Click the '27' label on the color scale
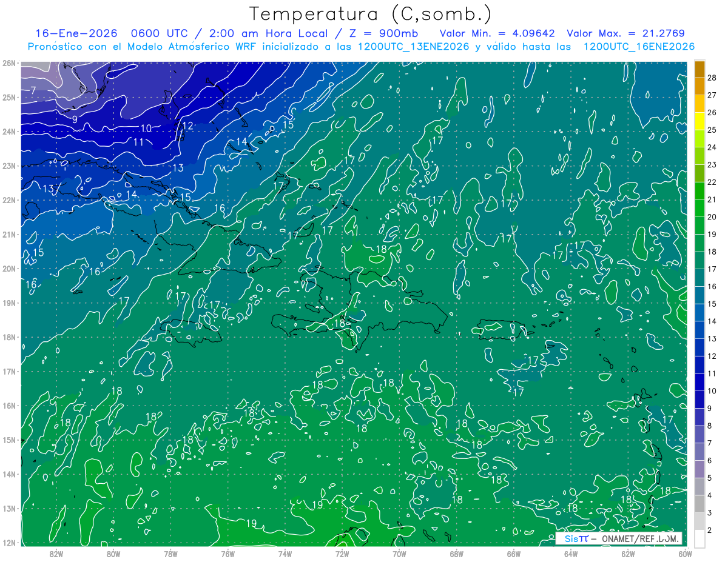Screen dimensions: 728x562 712,95
